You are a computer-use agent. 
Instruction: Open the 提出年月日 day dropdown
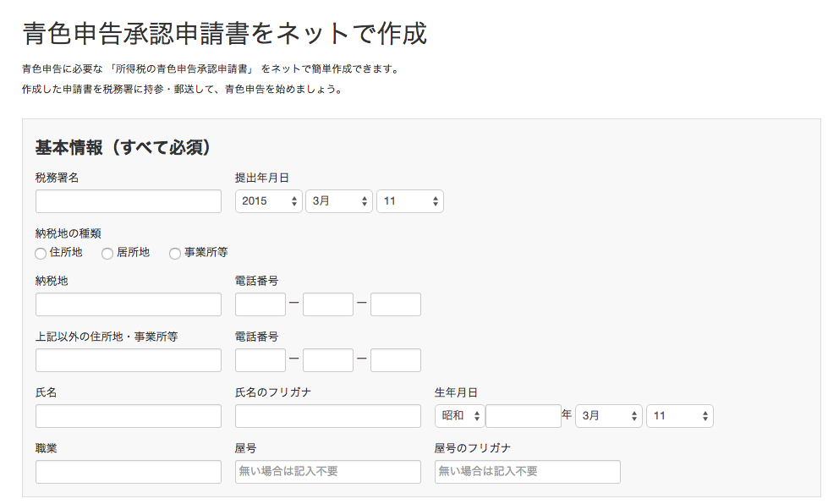point(409,201)
